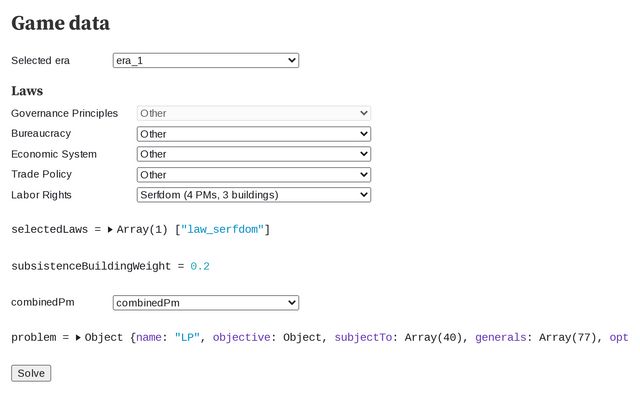Click the "law_serfdom" string value

[x=222, y=230]
